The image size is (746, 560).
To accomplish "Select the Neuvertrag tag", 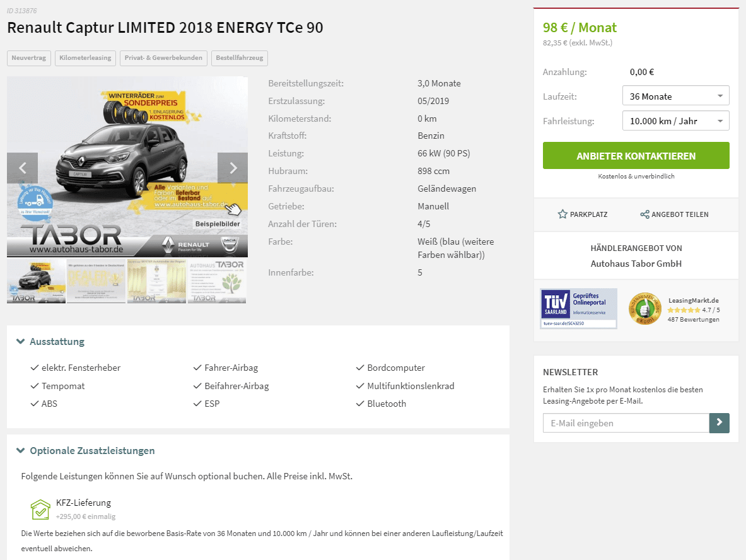I will pos(29,58).
